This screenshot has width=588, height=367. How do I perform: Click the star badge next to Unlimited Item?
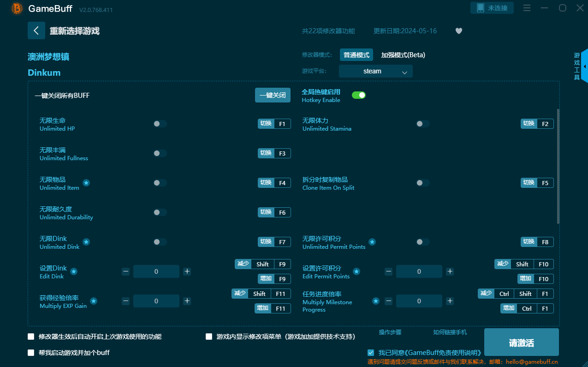click(86, 182)
